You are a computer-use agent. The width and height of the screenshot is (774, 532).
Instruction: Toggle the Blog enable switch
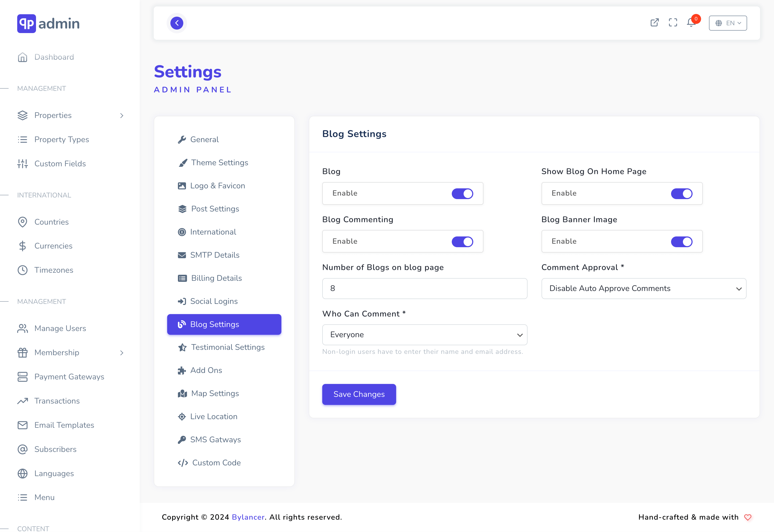(x=462, y=194)
